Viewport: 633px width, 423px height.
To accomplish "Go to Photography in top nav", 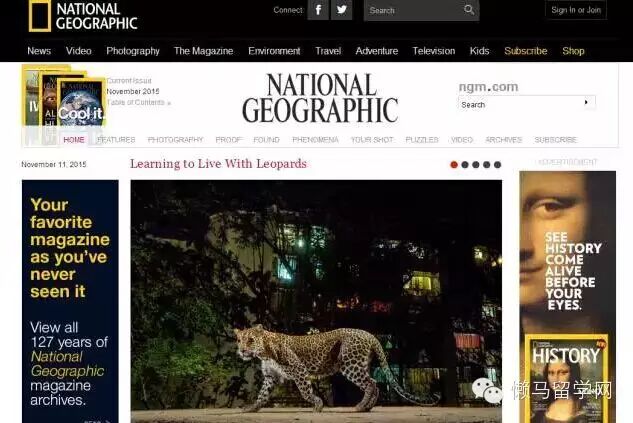I will coord(133,51).
